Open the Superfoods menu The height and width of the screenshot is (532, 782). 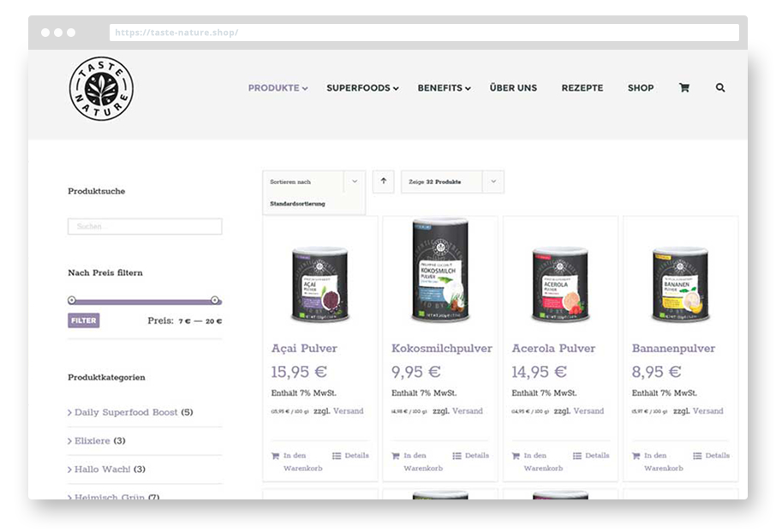(362, 87)
